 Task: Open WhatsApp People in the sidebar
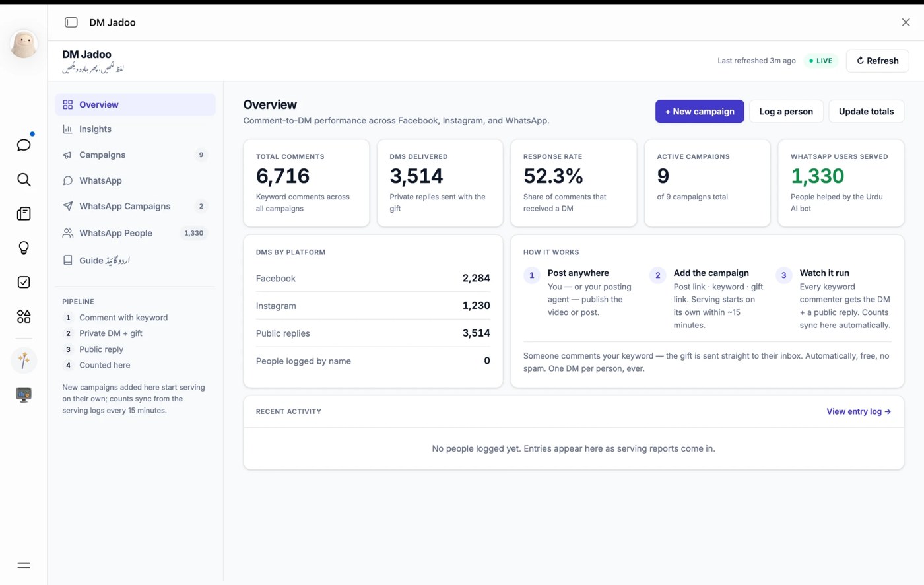pyautogui.click(x=135, y=233)
